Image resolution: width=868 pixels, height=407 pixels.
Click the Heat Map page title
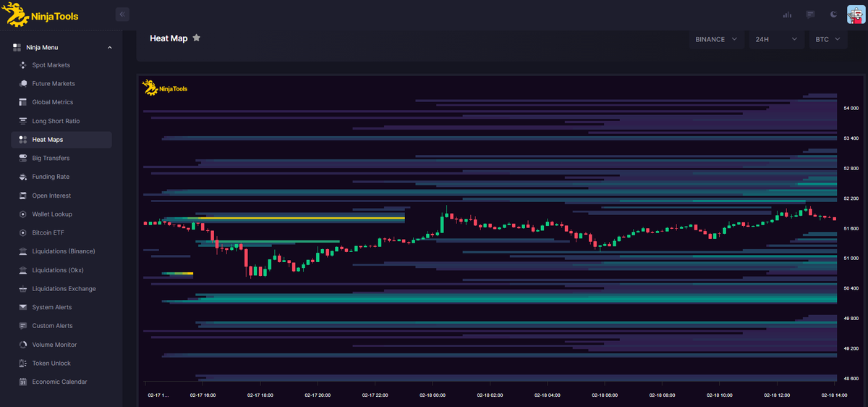(169, 38)
